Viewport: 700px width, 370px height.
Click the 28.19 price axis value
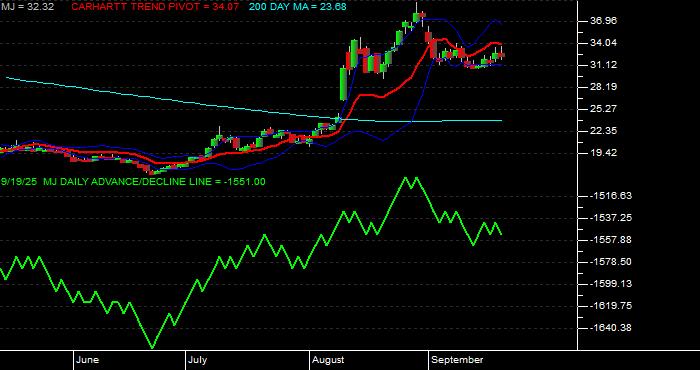pos(604,87)
